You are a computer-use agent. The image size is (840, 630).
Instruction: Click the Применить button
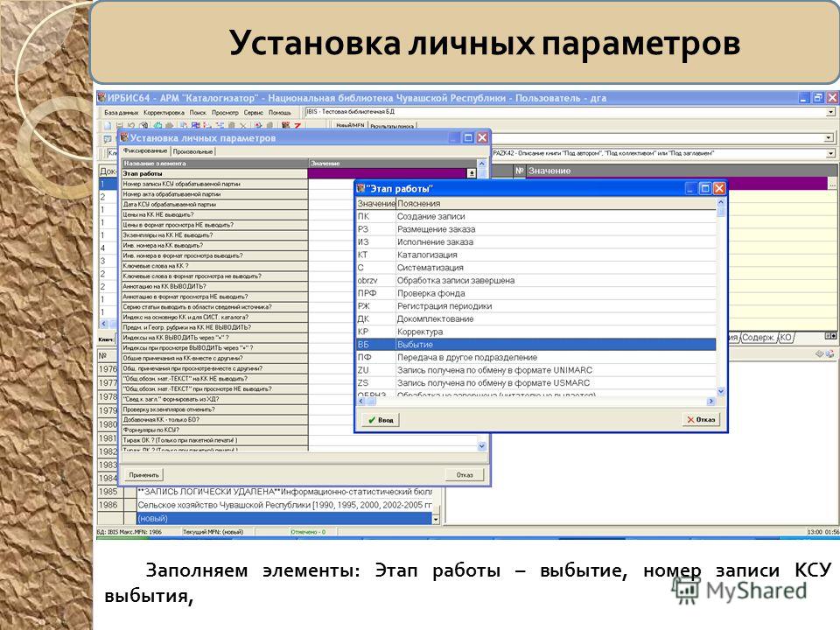pos(143,474)
